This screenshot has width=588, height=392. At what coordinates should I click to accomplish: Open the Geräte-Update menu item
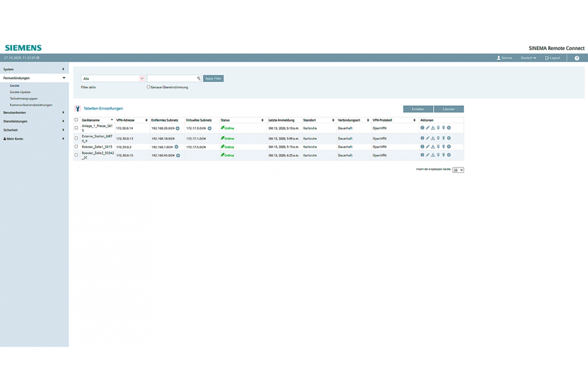pyautogui.click(x=20, y=92)
